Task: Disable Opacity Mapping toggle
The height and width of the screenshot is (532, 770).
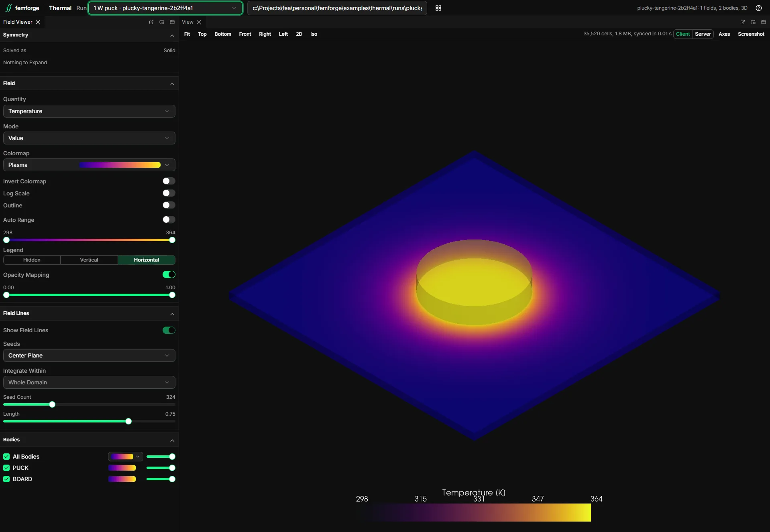Action: click(x=169, y=274)
